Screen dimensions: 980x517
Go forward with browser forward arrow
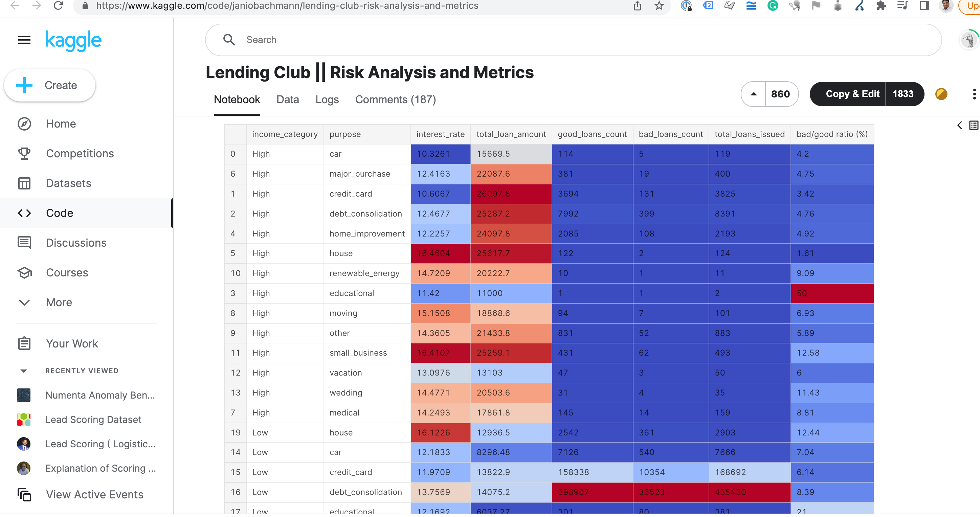click(37, 6)
